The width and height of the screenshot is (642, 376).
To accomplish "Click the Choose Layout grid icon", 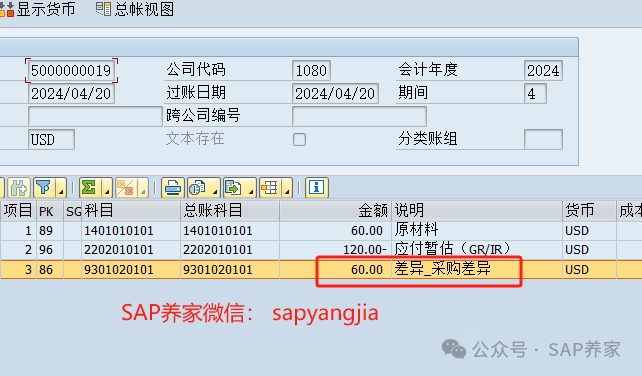I will [270, 188].
